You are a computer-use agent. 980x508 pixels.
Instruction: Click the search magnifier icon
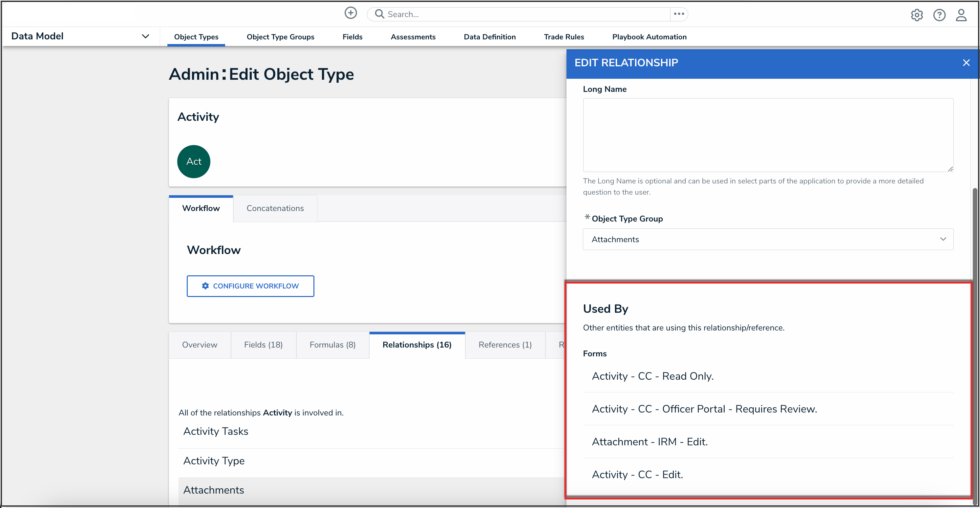379,14
